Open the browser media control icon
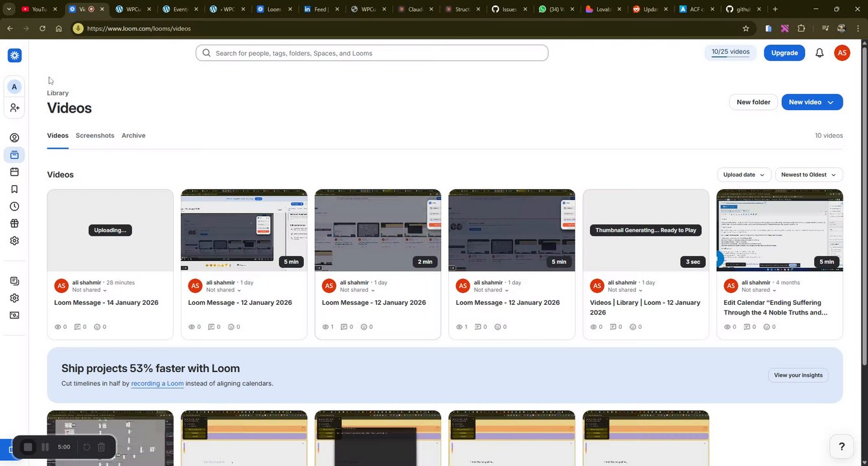Viewport: 868px width, 466px height. [x=825, y=28]
